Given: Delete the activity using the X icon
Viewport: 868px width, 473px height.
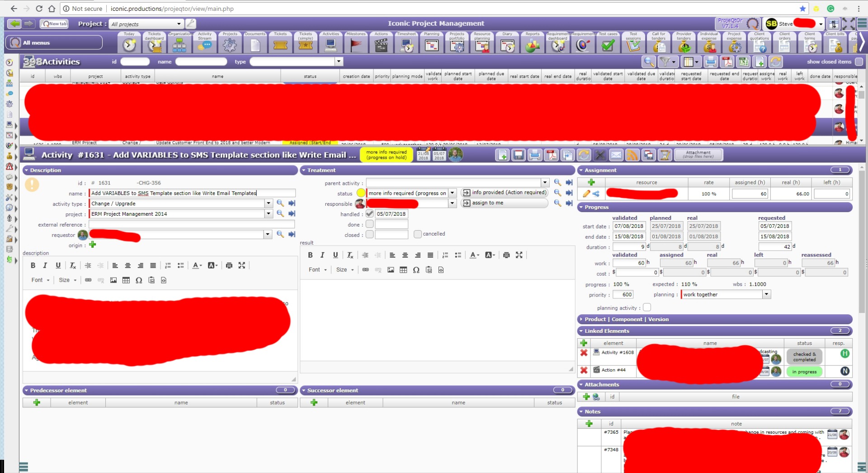Looking at the screenshot, I should point(599,155).
